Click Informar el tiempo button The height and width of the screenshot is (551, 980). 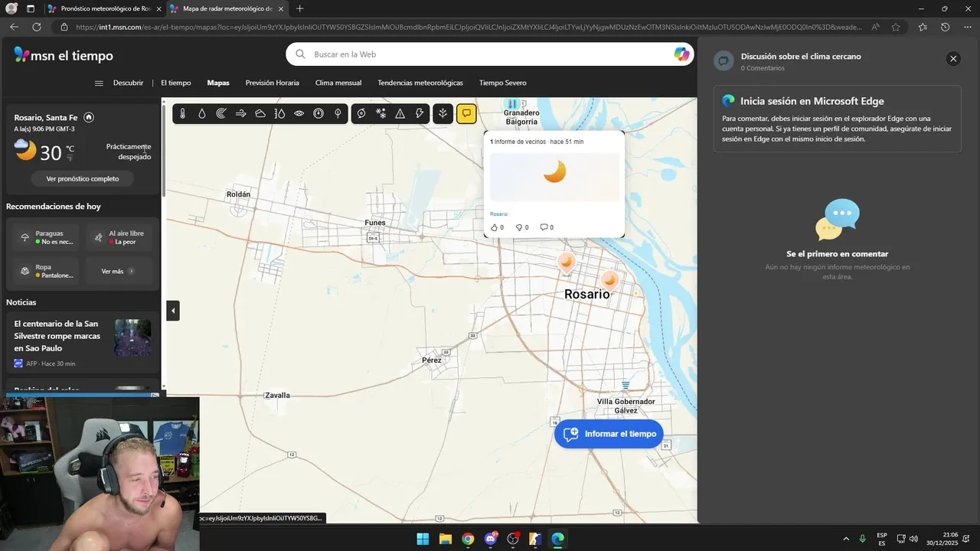(609, 434)
